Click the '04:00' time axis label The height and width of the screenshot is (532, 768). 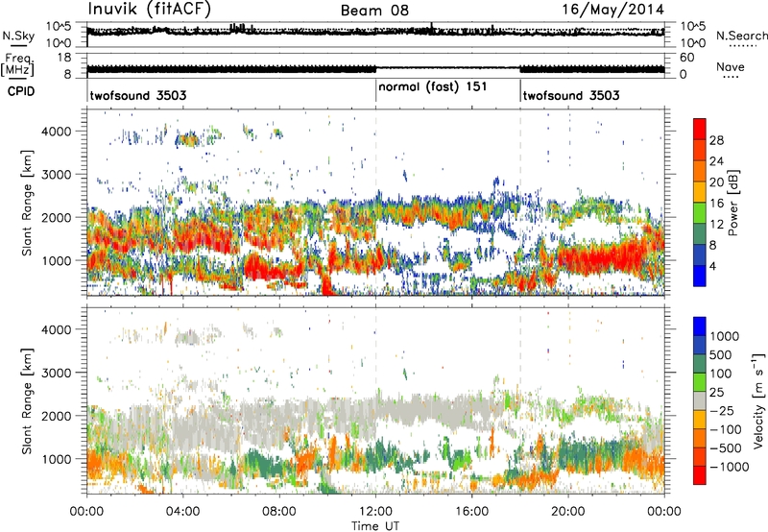pos(182,512)
